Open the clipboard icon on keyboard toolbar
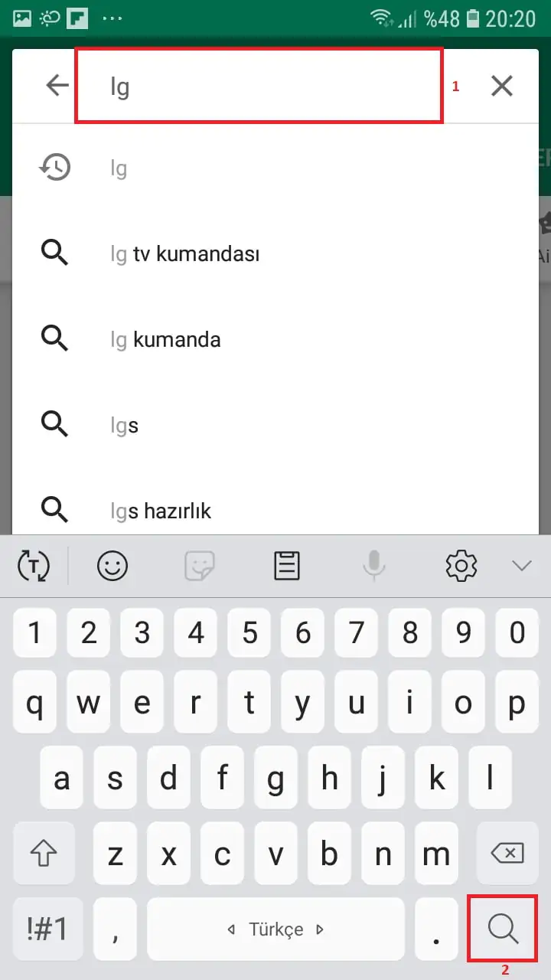551x980 pixels. pos(286,567)
